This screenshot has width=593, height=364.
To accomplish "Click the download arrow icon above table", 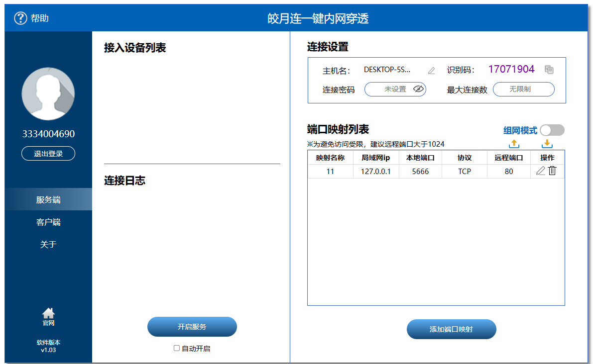I will click(x=547, y=144).
